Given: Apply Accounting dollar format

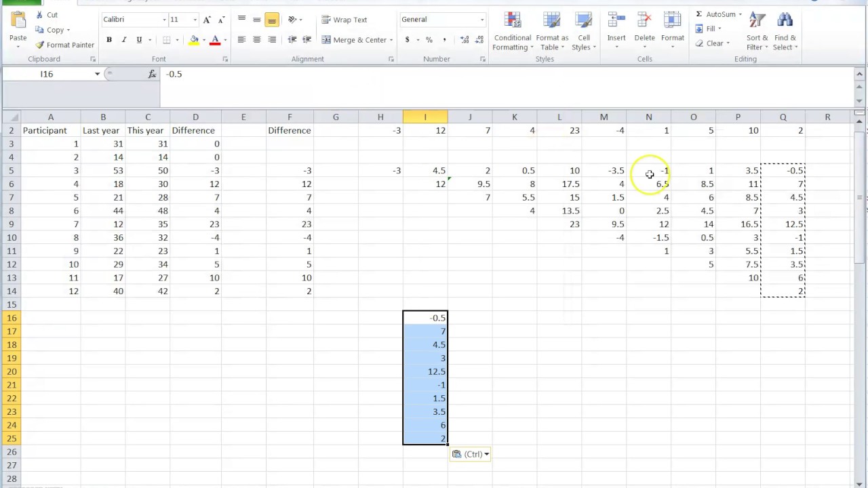Looking at the screenshot, I should (x=407, y=40).
